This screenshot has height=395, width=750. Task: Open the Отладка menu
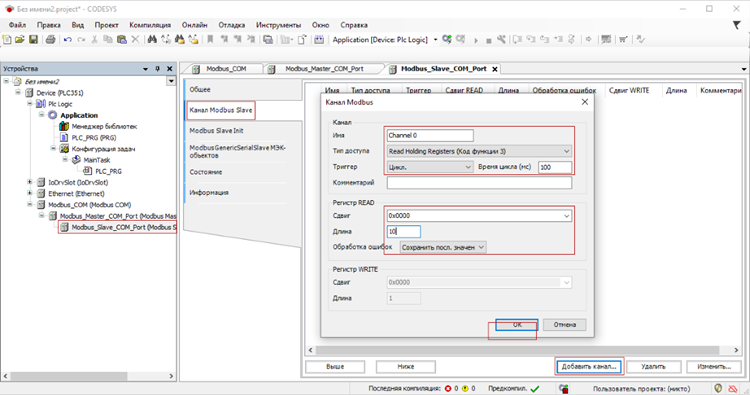point(232,25)
